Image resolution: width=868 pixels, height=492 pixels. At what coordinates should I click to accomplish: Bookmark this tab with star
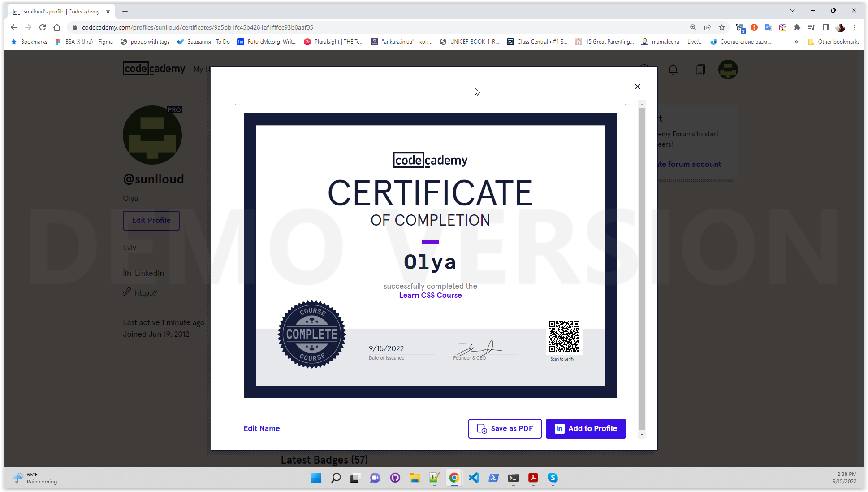721,27
